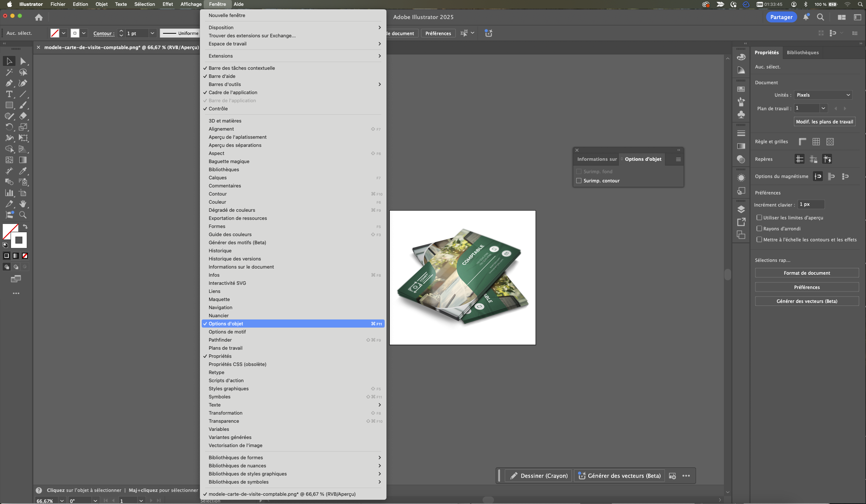Image resolution: width=866 pixels, height=504 pixels.
Task: Enable Utiliser les limites d'aperçu
Action: point(759,218)
